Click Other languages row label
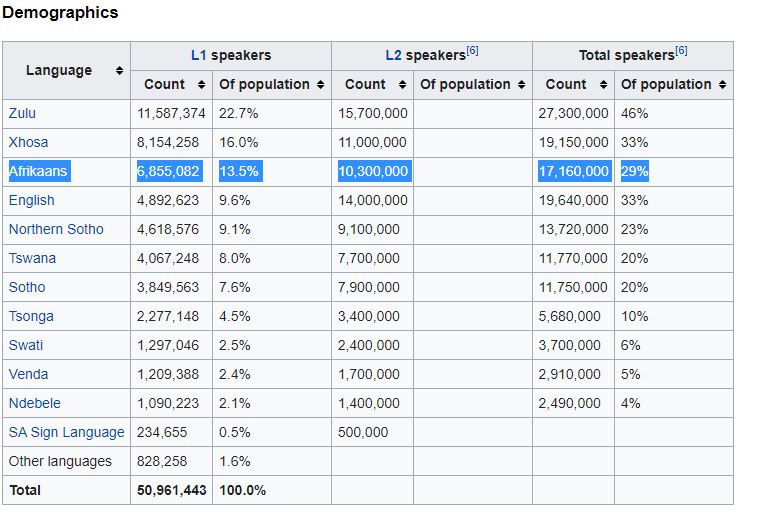This screenshot has height=513, width=773. pos(60,462)
